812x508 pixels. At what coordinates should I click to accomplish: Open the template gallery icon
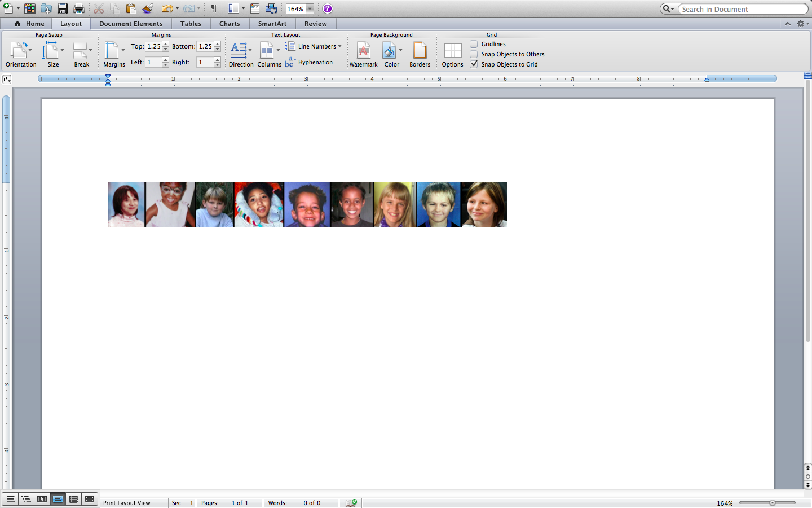(x=30, y=8)
